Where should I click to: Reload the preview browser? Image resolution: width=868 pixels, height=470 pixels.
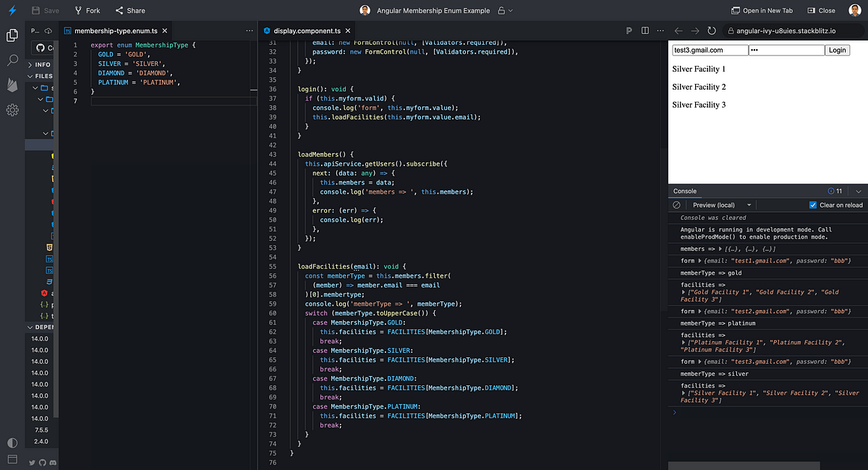coord(712,31)
